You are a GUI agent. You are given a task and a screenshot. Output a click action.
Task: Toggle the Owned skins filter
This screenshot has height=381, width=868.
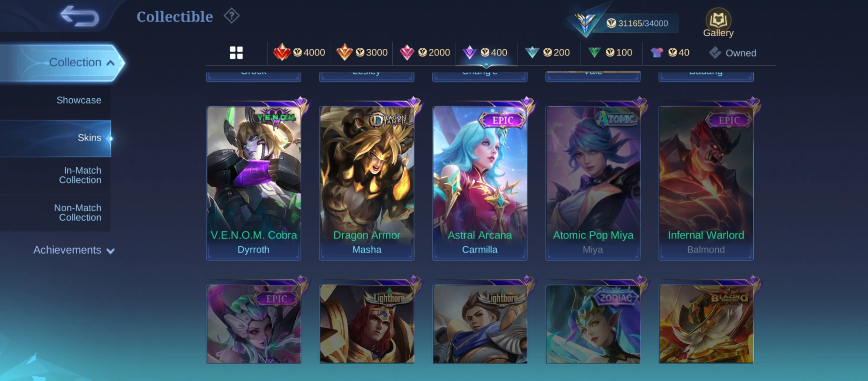pyautogui.click(x=733, y=53)
